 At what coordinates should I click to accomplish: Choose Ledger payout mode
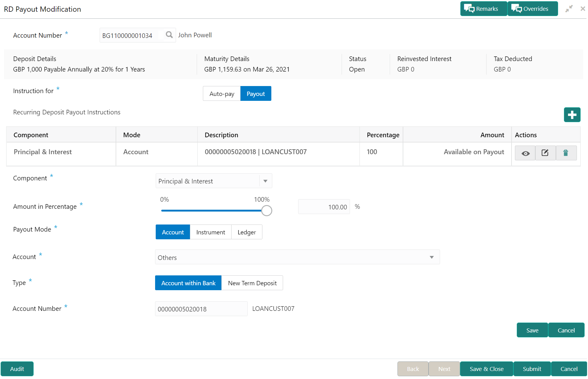tap(247, 232)
